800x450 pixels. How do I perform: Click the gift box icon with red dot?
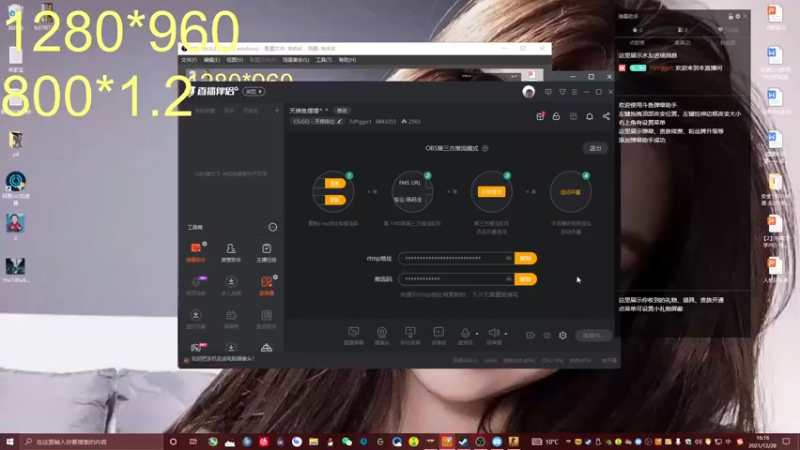(x=540, y=116)
